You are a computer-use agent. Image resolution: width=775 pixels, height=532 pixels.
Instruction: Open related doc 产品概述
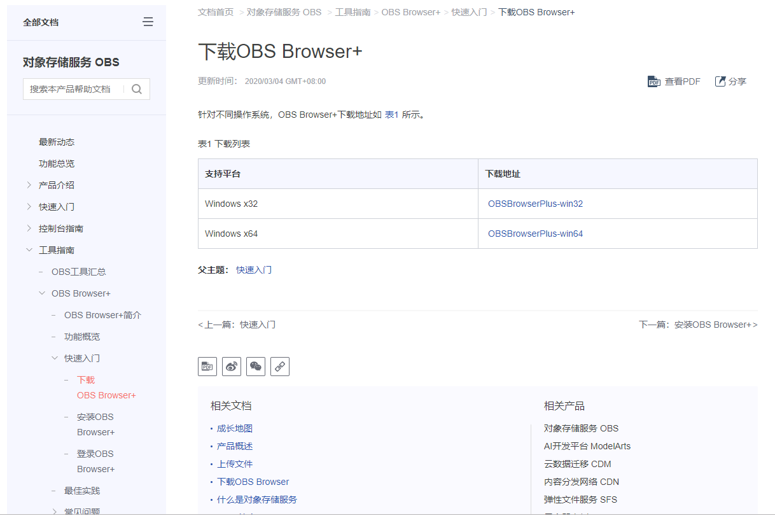pyautogui.click(x=235, y=446)
